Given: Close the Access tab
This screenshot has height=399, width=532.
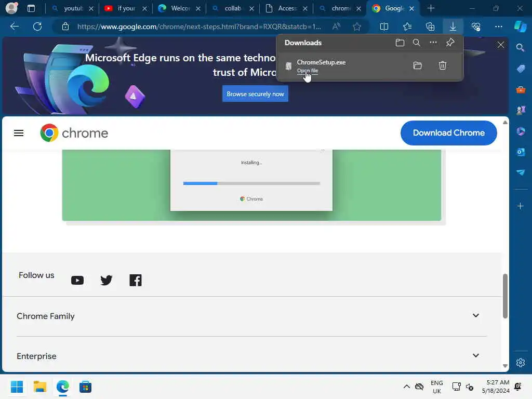Looking at the screenshot, I should coord(305,8).
